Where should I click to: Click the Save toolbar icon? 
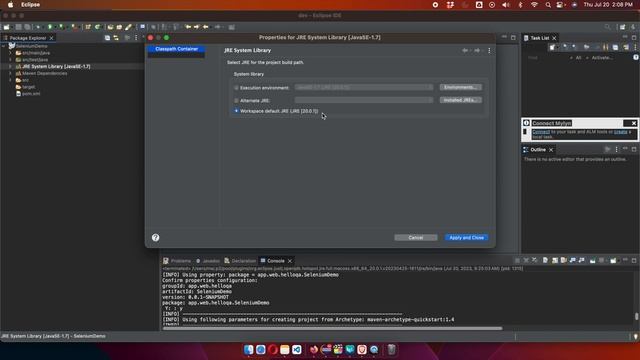coord(18,27)
